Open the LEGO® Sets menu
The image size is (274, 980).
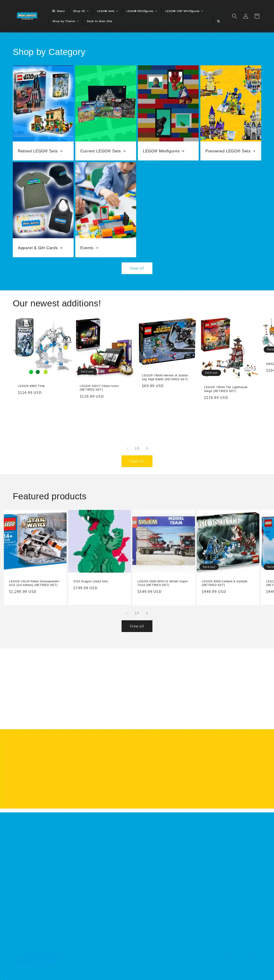coord(107,11)
